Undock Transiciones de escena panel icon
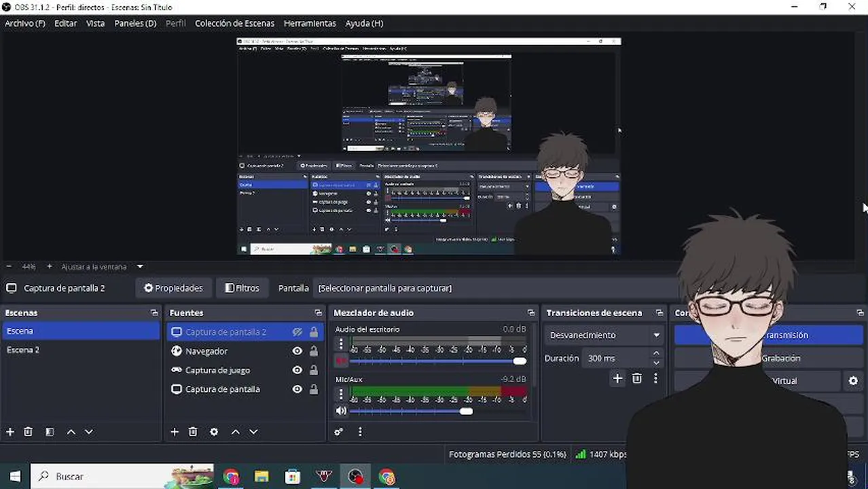The image size is (868, 489). point(659,313)
